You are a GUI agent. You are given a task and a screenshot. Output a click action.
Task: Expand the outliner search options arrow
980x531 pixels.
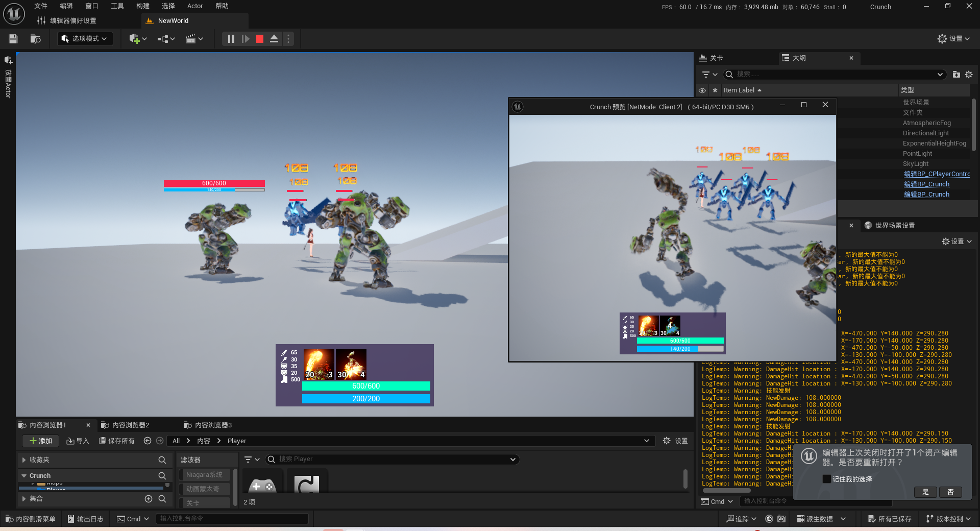[940, 75]
